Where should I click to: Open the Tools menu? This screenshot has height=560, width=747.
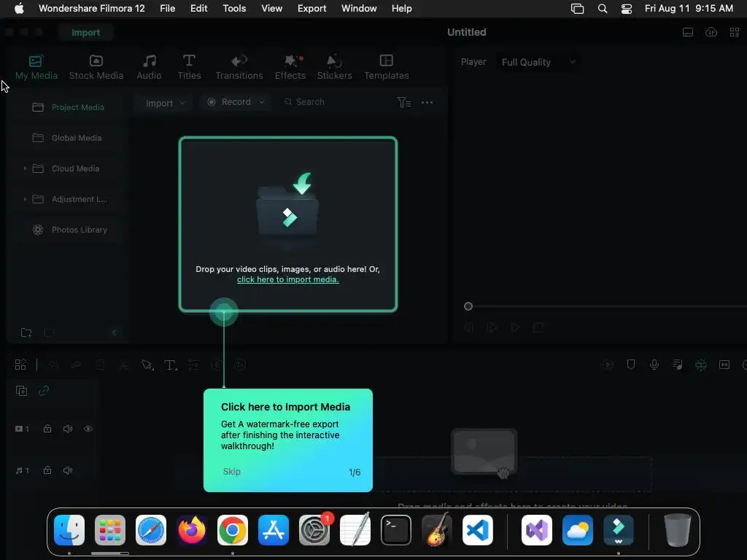(234, 9)
